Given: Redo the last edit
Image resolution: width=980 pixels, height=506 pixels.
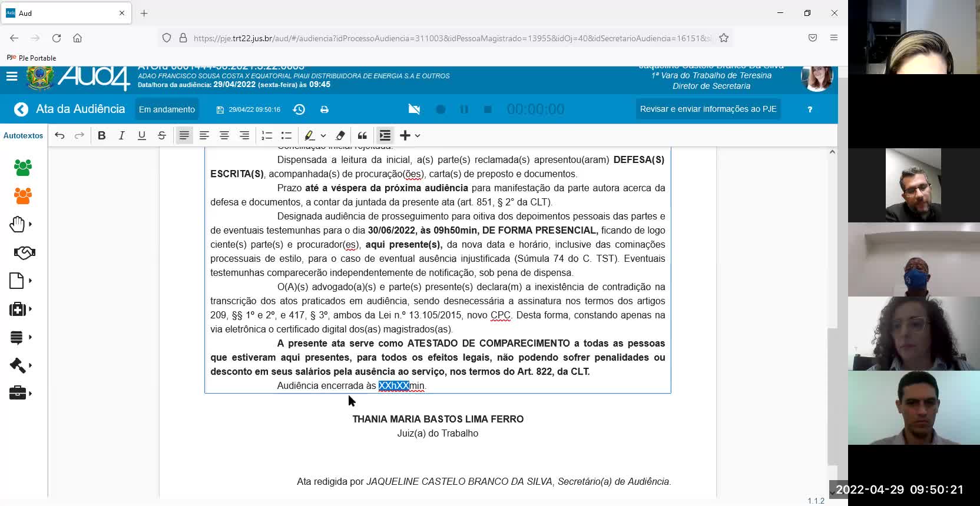Looking at the screenshot, I should (80, 135).
